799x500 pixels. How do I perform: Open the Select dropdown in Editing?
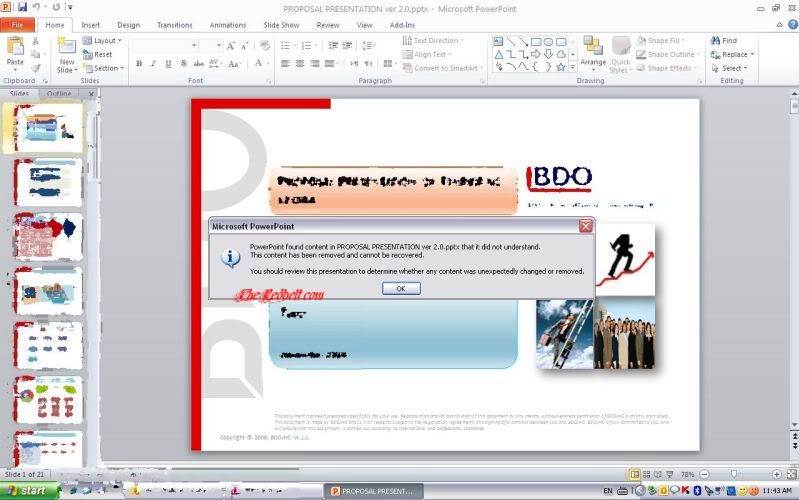729,68
